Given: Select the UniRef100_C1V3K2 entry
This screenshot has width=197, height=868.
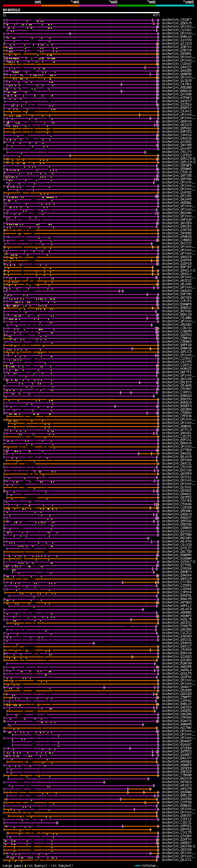Looking at the screenshot, I should point(177,30).
